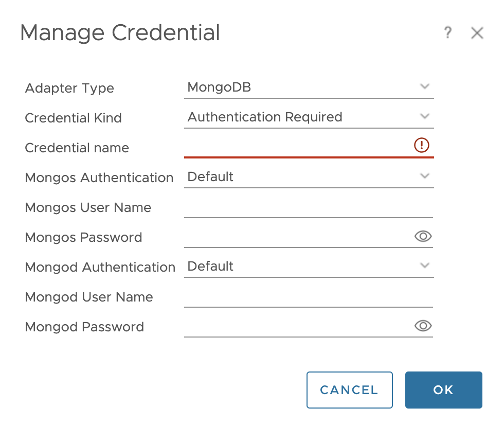Open the Mongos Authentication dropdown
Image resolution: width=504 pixels, height=425 pixels.
(x=309, y=176)
